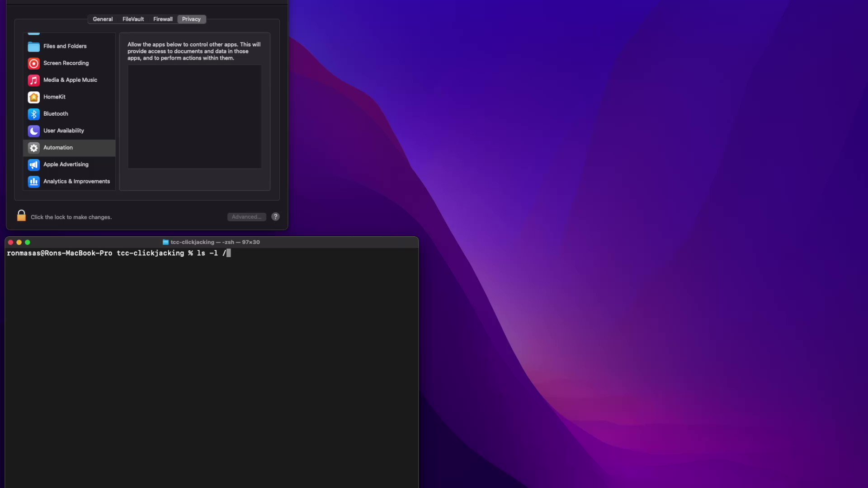The width and height of the screenshot is (868, 488).
Task: Open the help question mark button
Action: pos(275,217)
